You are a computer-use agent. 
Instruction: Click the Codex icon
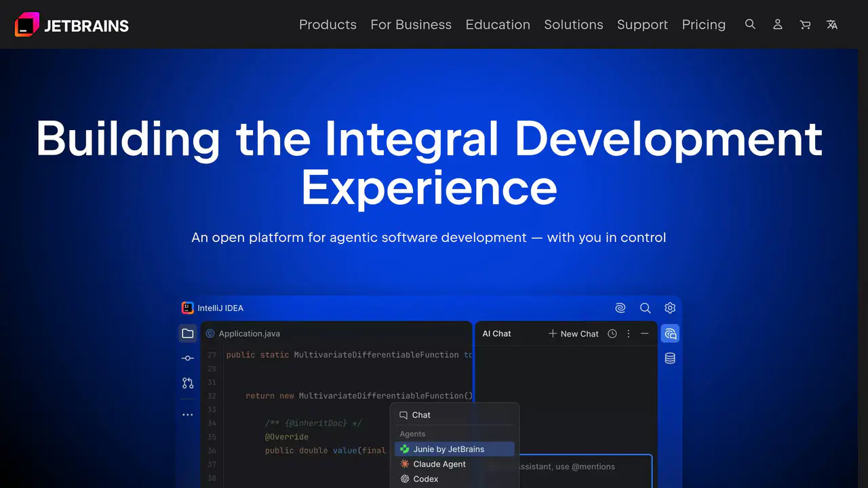pyautogui.click(x=405, y=479)
